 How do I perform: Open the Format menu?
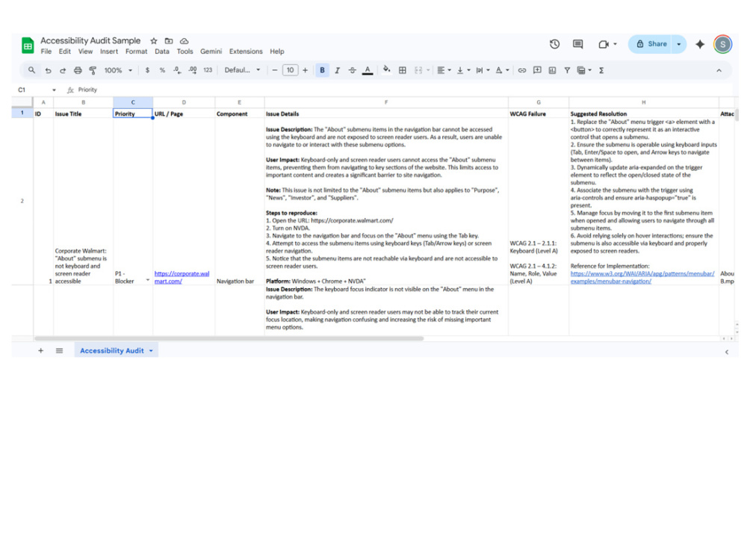(x=136, y=52)
